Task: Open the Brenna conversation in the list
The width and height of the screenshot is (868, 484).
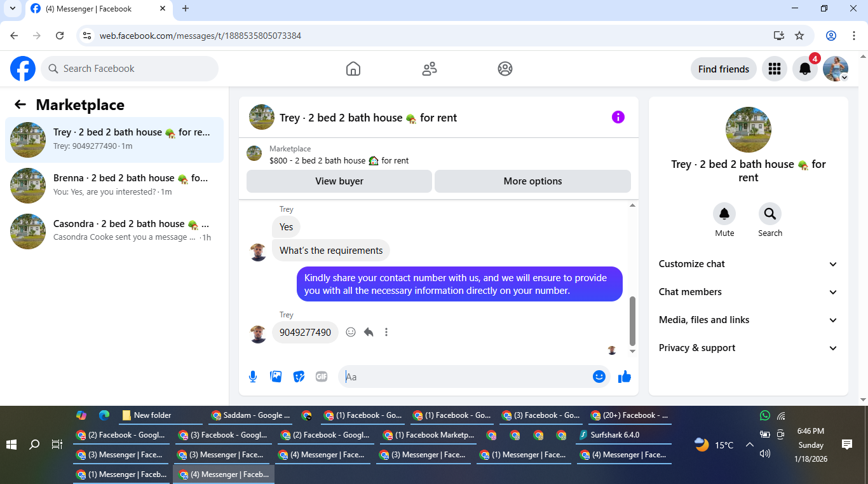Action: [x=114, y=186]
